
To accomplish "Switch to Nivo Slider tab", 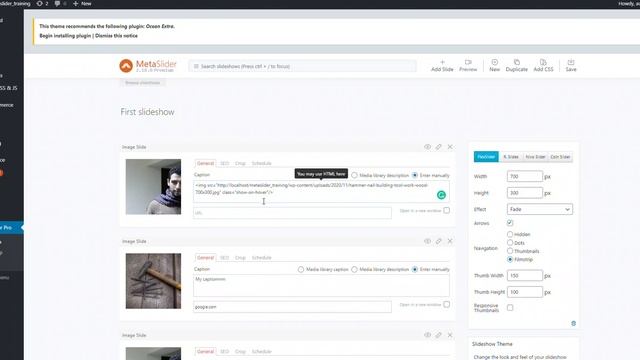I will (535, 157).
